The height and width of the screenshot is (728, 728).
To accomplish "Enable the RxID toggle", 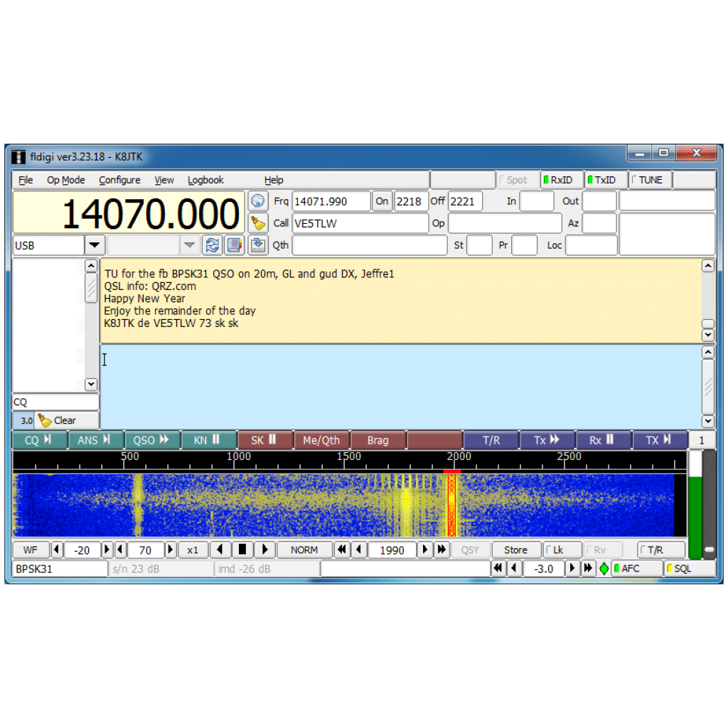I will click(561, 180).
